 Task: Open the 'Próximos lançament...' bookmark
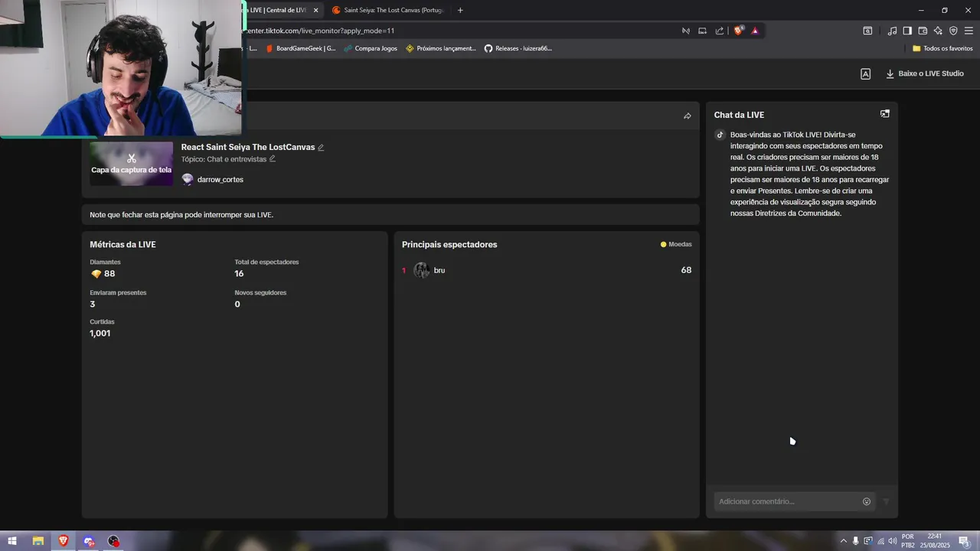coord(441,48)
